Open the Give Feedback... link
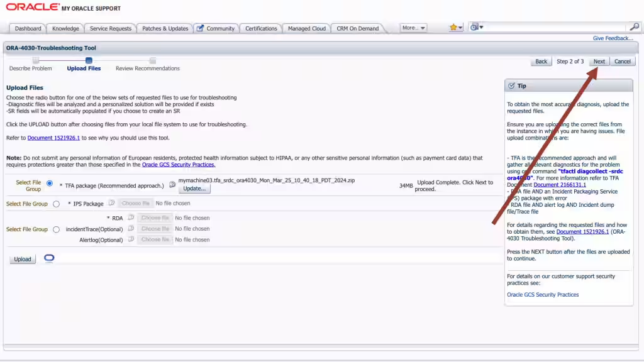This screenshot has width=644, height=362. 613,38
